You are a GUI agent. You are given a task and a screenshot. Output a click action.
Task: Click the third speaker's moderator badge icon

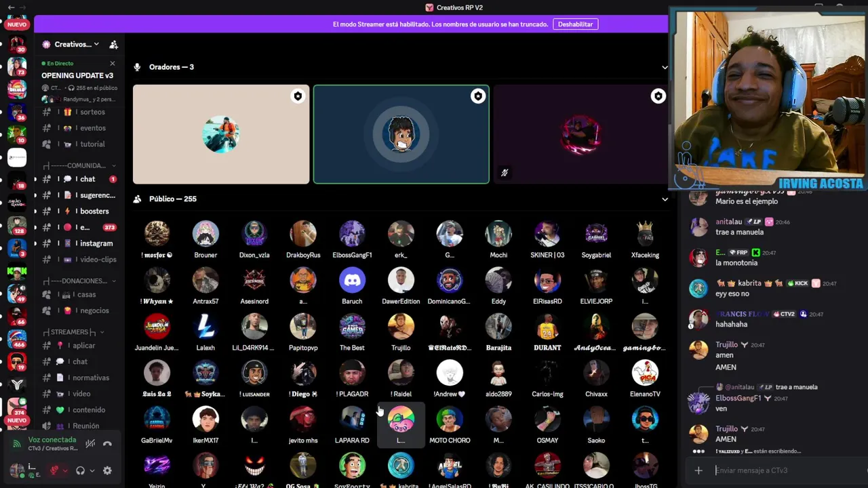coord(658,96)
